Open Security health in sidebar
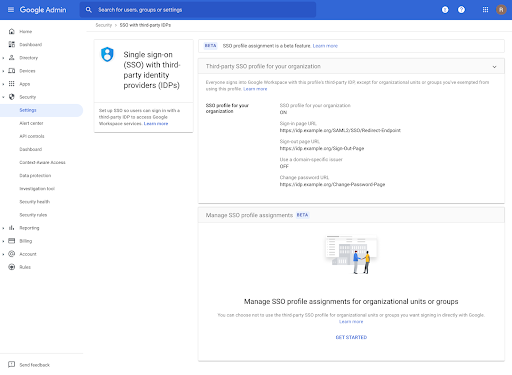The image size is (512, 375). tap(35, 202)
